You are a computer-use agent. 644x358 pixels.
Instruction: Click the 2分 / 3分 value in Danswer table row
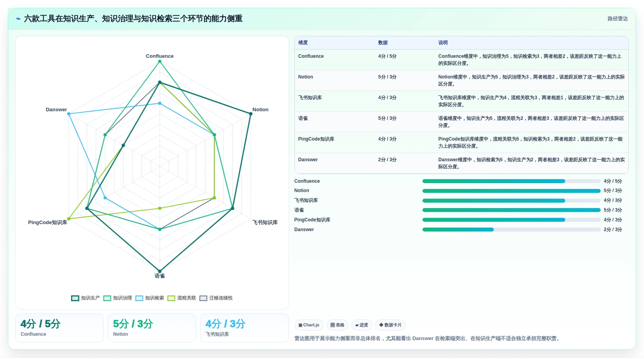coord(387,160)
